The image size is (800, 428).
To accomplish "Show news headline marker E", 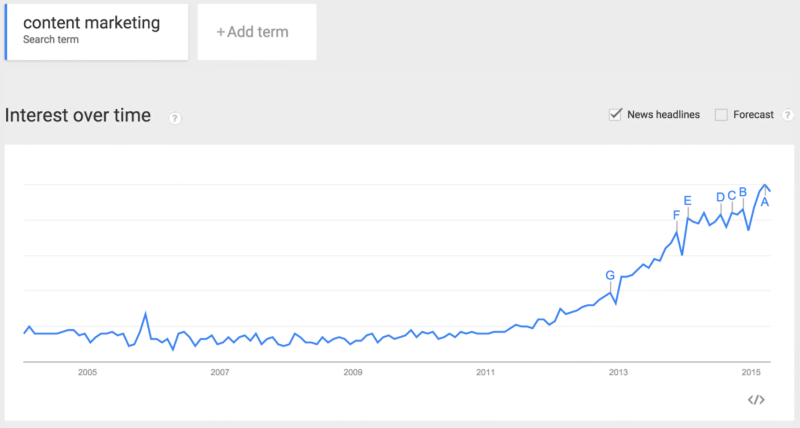I will tap(687, 200).
